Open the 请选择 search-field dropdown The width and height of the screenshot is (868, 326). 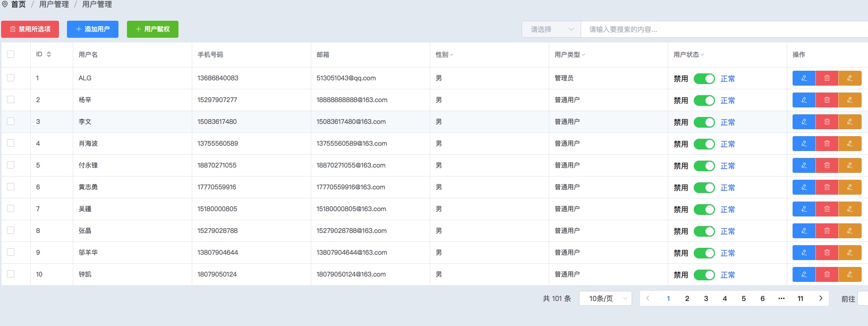[x=551, y=29]
